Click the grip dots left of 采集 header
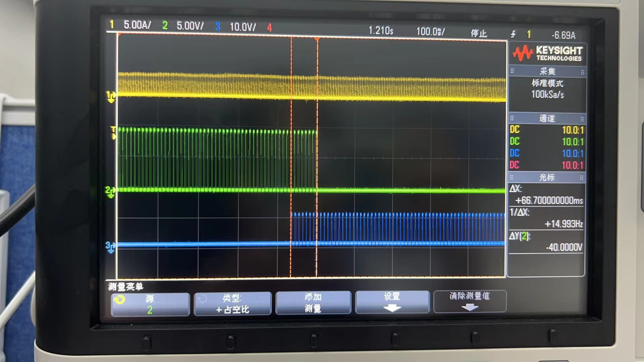Screen dimensions: 644x362 pyautogui.click(x=512, y=71)
